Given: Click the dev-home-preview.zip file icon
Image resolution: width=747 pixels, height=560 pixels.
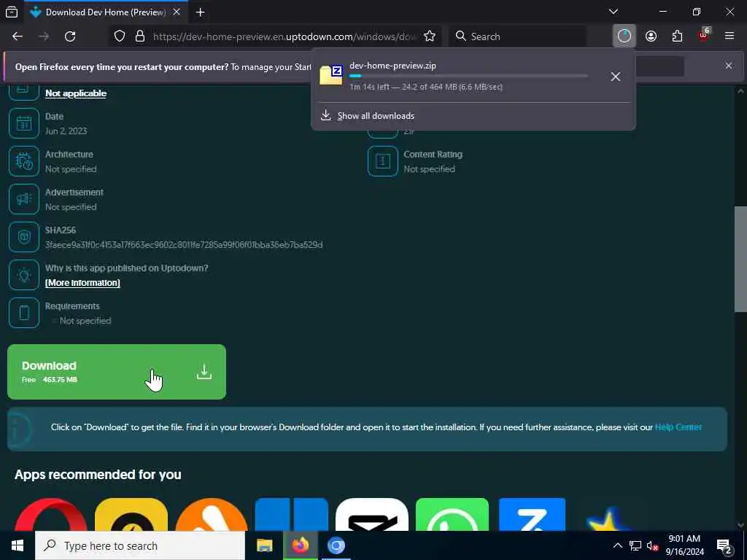Looking at the screenshot, I should point(331,75).
